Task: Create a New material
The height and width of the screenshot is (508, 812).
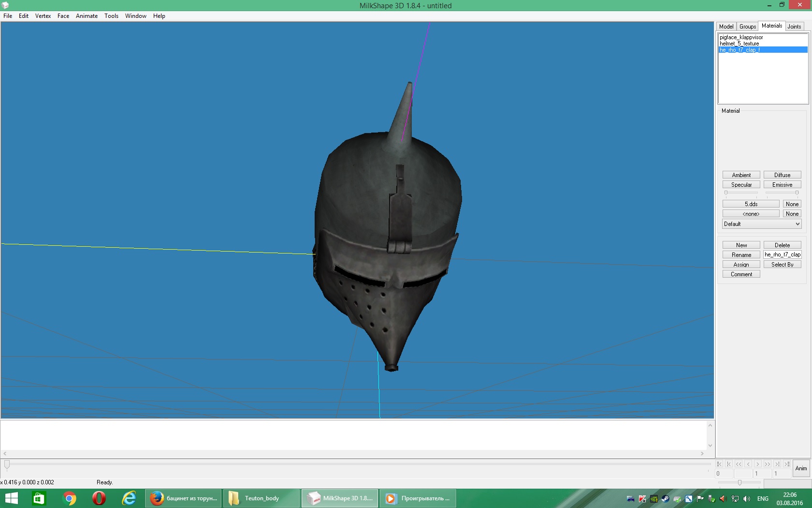Action: pyautogui.click(x=741, y=245)
